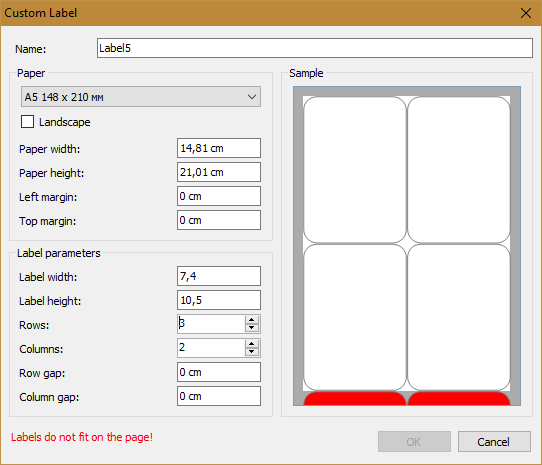Close the Custom Label dialog
Screen dimensions: 542x465
526,13
